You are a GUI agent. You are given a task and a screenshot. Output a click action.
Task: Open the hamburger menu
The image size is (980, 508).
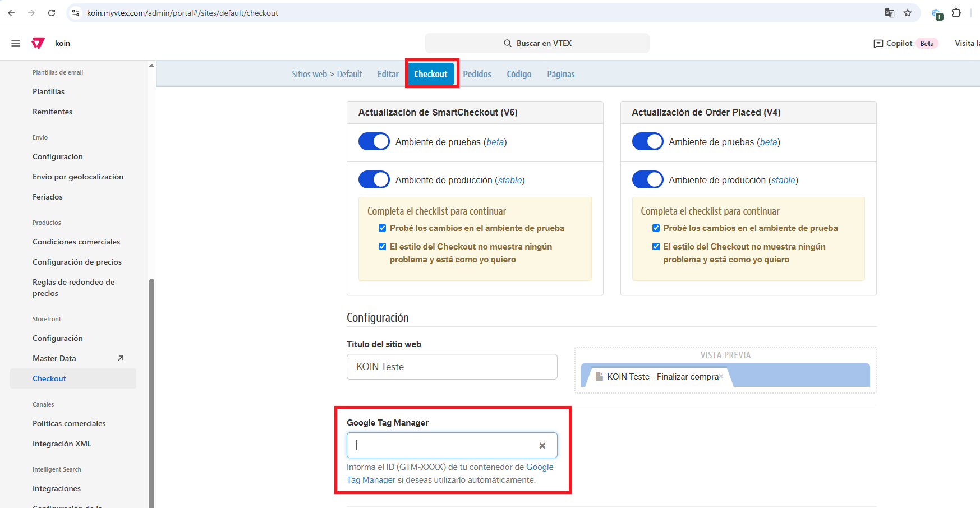click(x=16, y=43)
